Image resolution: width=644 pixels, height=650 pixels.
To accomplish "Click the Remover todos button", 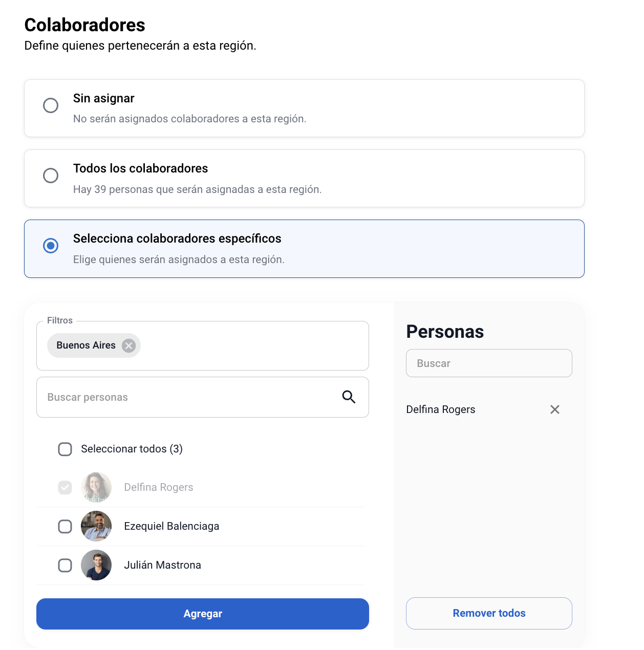I will tap(489, 613).
